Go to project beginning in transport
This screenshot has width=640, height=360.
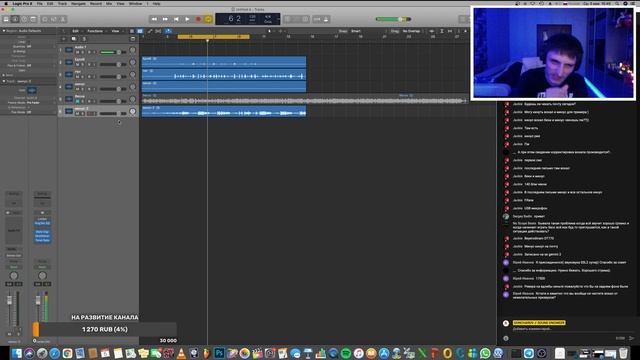176,19
